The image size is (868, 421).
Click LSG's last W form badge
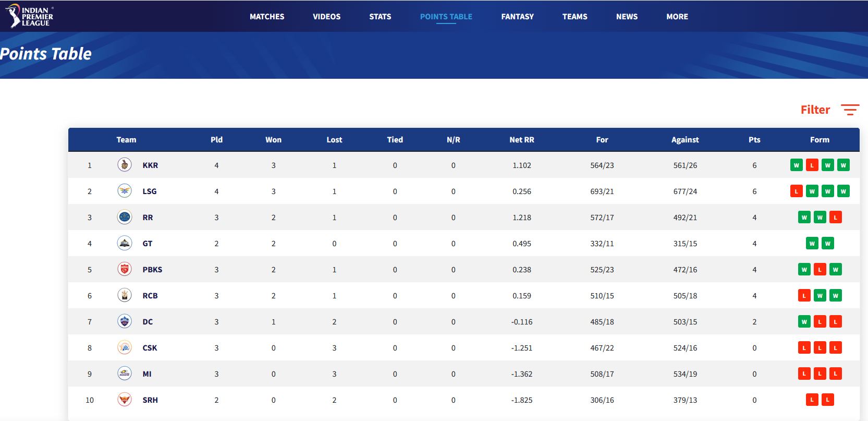tap(843, 191)
